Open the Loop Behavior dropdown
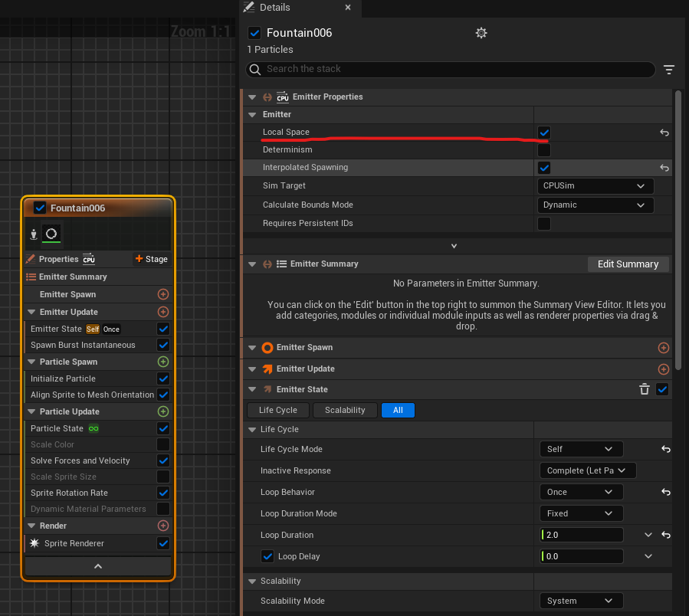Viewport: 689px width, 616px height. click(580, 492)
